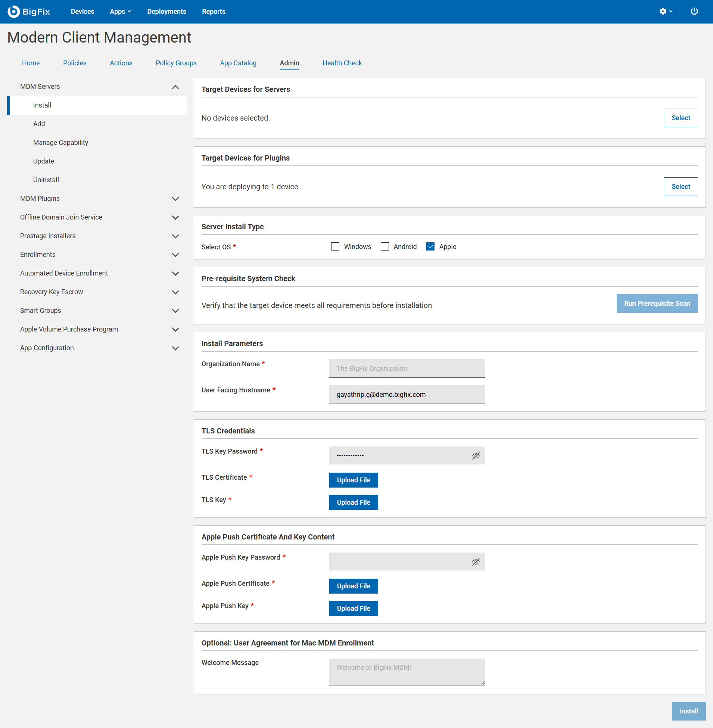Switch to the Health Check tab
This screenshot has height=728, width=713.
click(x=342, y=63)
